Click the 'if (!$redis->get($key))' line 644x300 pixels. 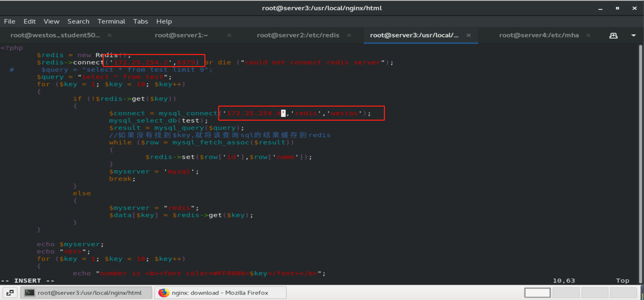pyautogui.click(x=125, y=99)
